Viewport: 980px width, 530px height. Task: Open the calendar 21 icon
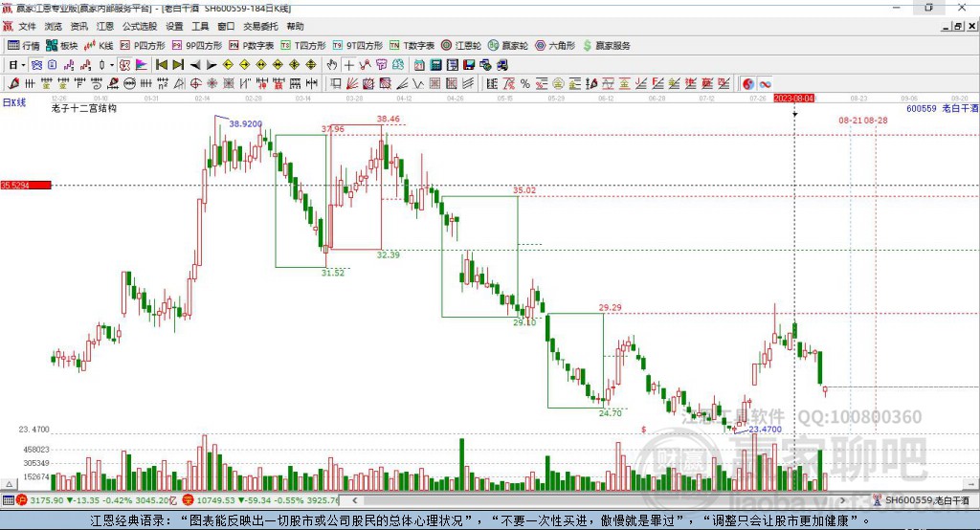419,65
